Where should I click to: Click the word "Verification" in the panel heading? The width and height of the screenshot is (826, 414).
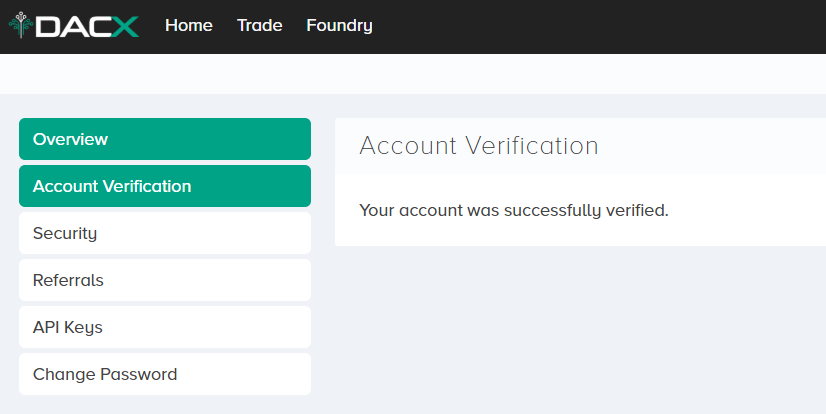click(531, 145)
